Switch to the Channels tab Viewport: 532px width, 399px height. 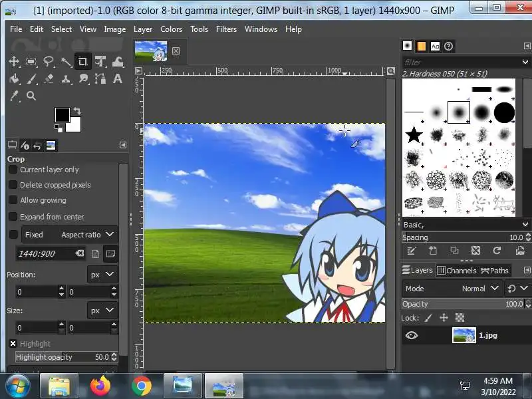tap(457, 271)
